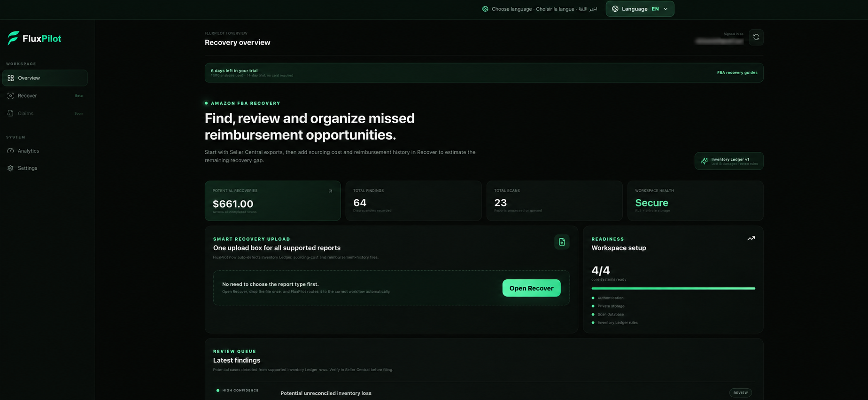Click the icon beside 'Choose language' text

(485, 9)
